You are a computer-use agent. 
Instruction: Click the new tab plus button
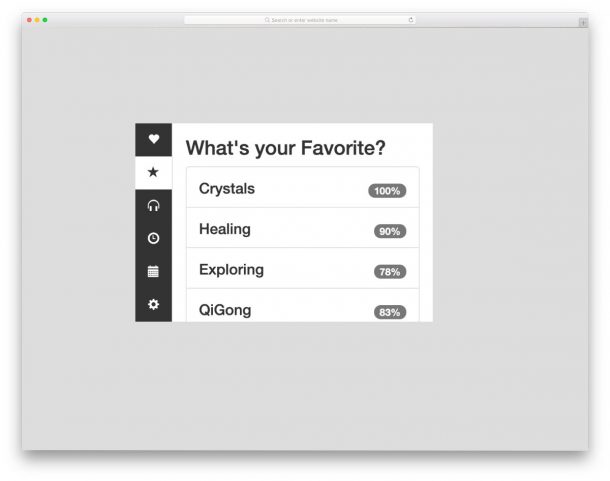pos(583,22)
